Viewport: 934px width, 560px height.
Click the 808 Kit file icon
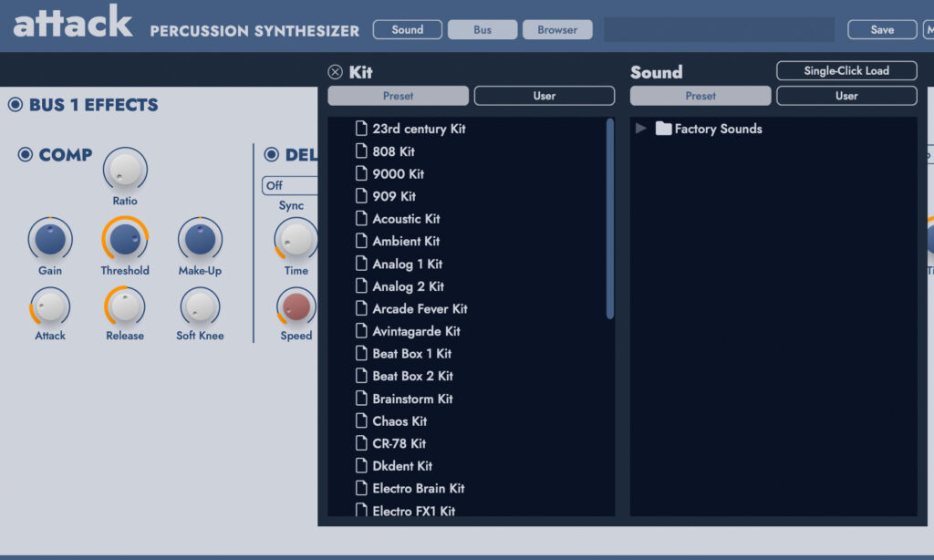[x=361, y=151]
